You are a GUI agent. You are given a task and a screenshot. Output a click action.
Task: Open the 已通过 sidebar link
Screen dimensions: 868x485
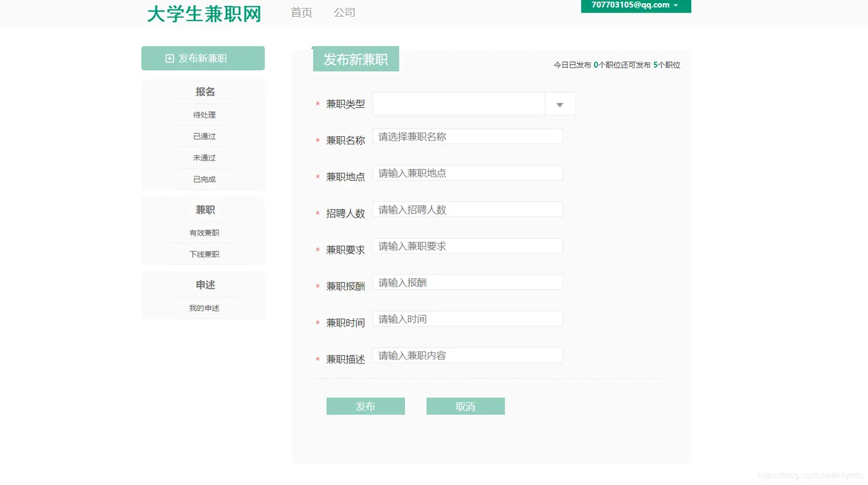tap(204, 136)
